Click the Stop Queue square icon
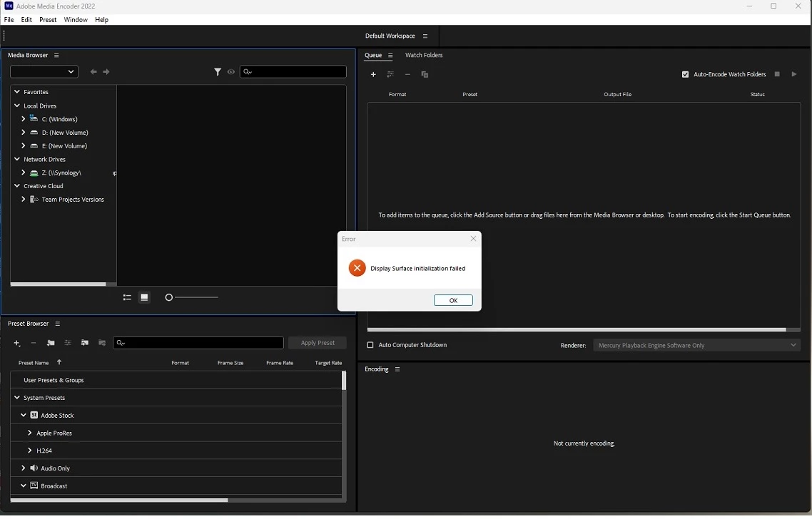 click(777, 74)
